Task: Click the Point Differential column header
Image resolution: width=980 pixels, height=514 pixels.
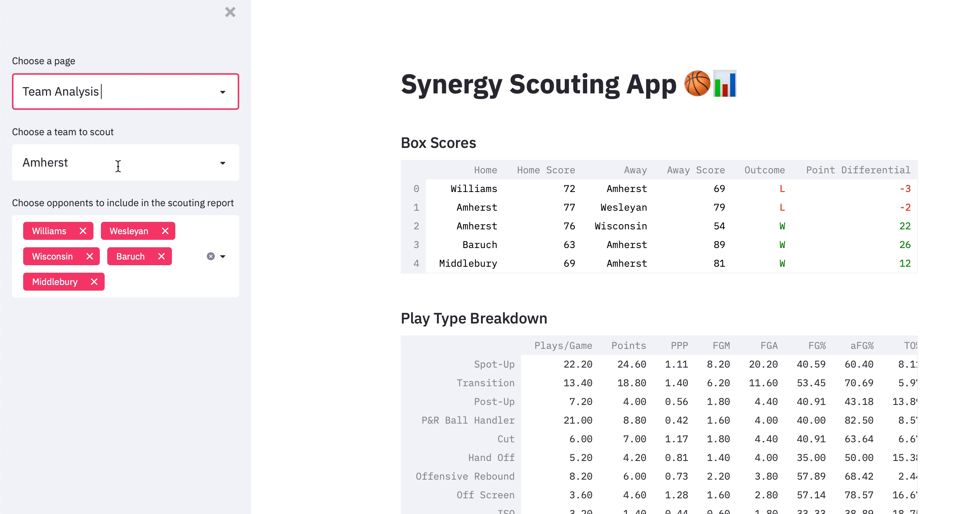Action: [x=858, y=170]
